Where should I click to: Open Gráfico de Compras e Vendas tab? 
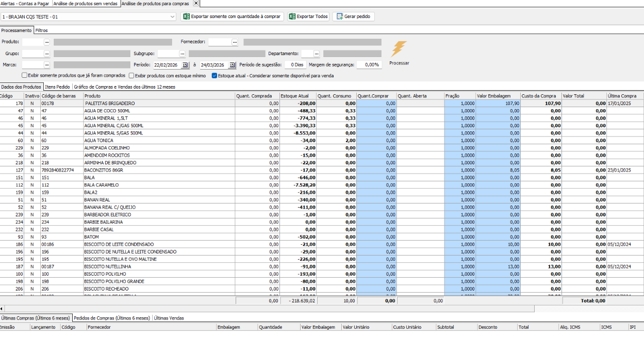click(x=124, y=87)
